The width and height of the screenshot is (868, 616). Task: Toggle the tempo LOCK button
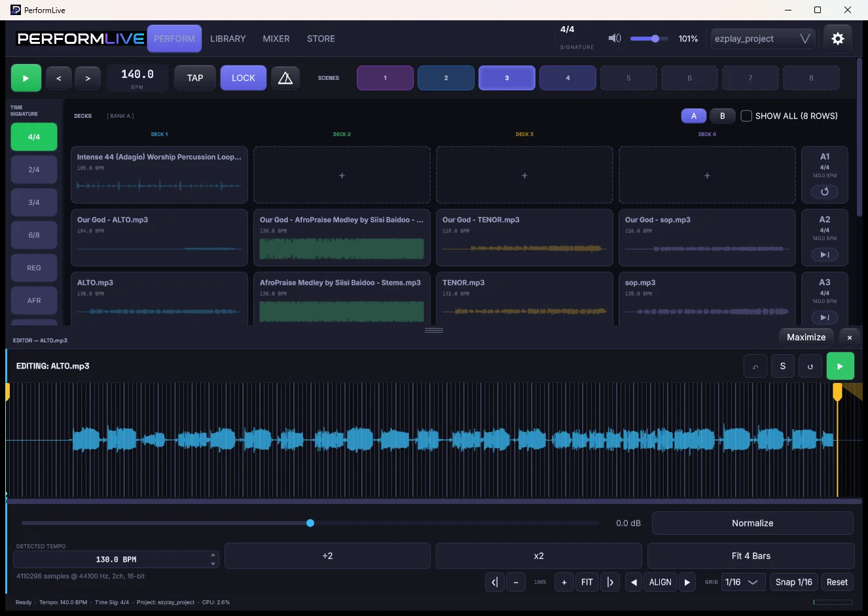tap(244, 78)
